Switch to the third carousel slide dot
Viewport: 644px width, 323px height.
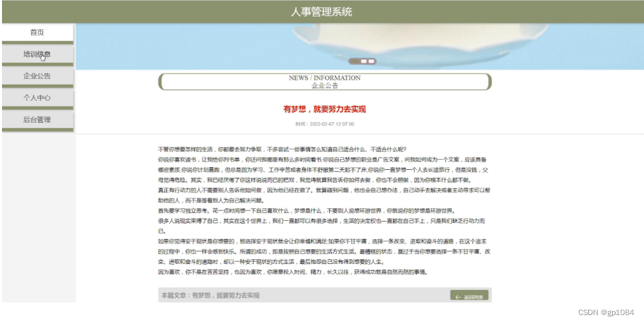pos(371,61)
